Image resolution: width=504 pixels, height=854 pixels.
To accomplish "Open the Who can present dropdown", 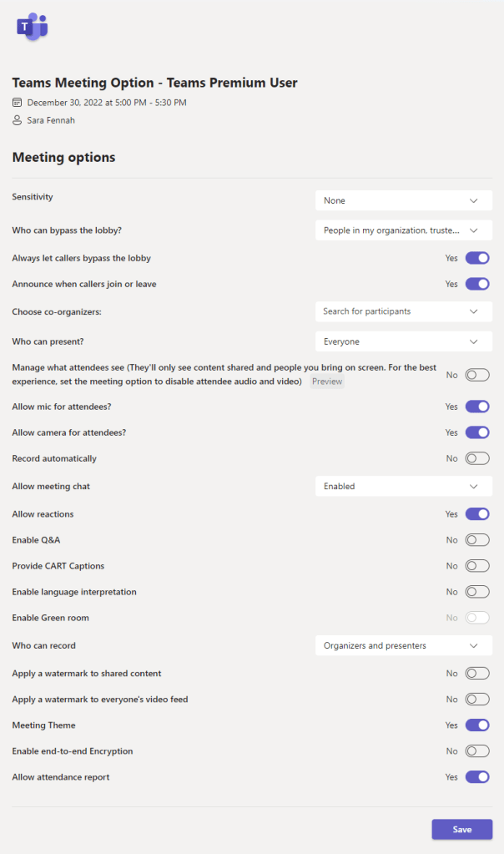I will 403,341.
